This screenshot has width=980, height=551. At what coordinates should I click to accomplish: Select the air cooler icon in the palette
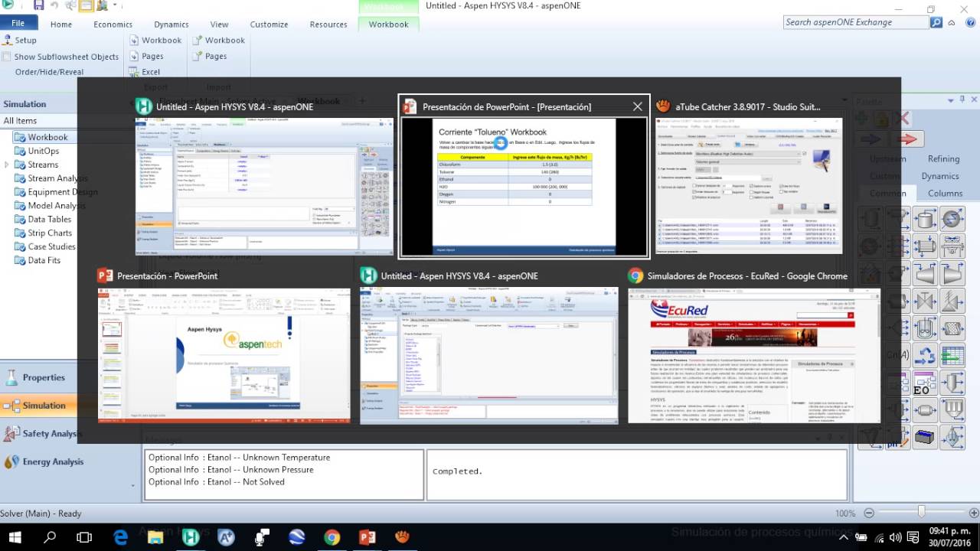(952, 246)
